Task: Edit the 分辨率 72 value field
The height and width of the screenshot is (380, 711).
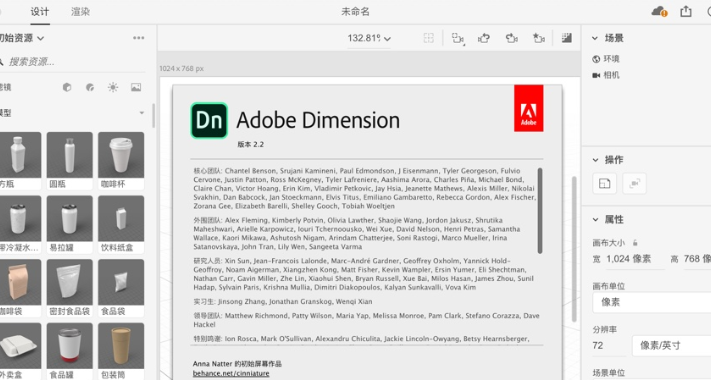Action: click(x=609, y=346)
